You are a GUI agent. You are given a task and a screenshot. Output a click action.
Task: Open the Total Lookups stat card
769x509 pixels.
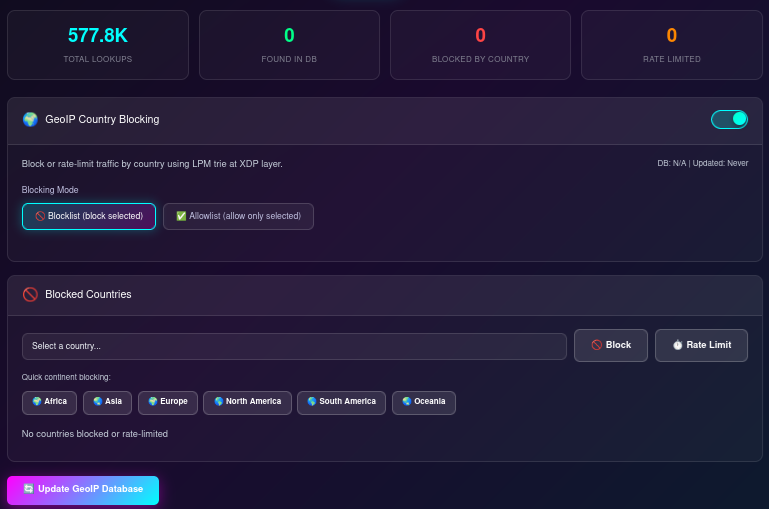point(98,45)
